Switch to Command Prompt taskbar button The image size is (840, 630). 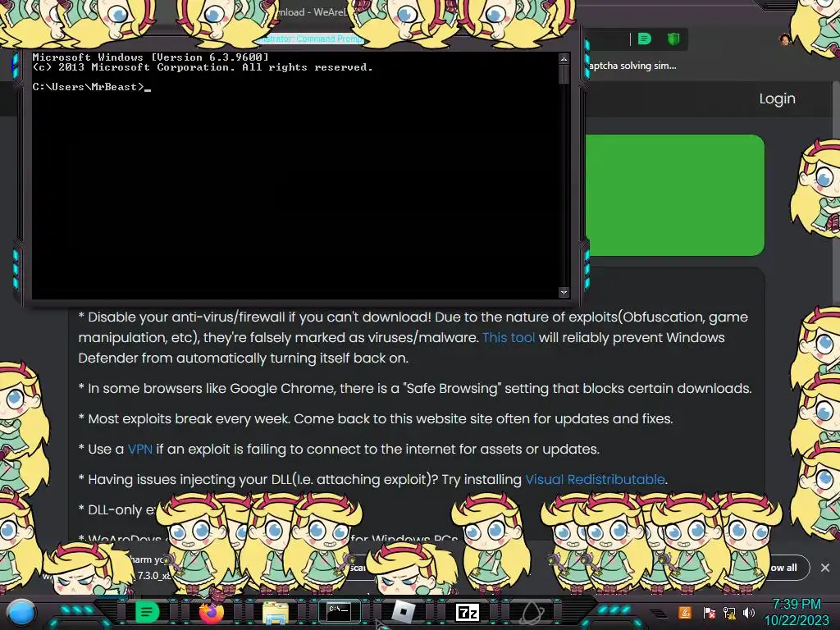tap(339, 611)
